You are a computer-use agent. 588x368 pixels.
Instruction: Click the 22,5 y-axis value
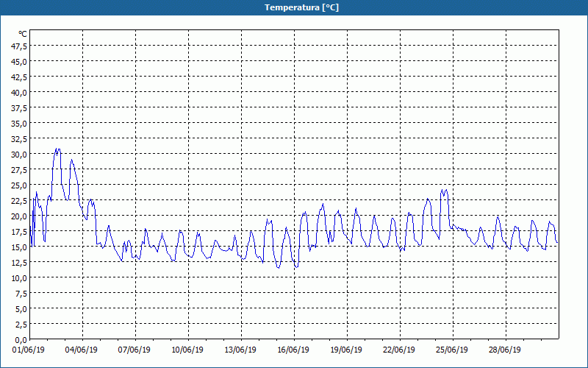19,200
